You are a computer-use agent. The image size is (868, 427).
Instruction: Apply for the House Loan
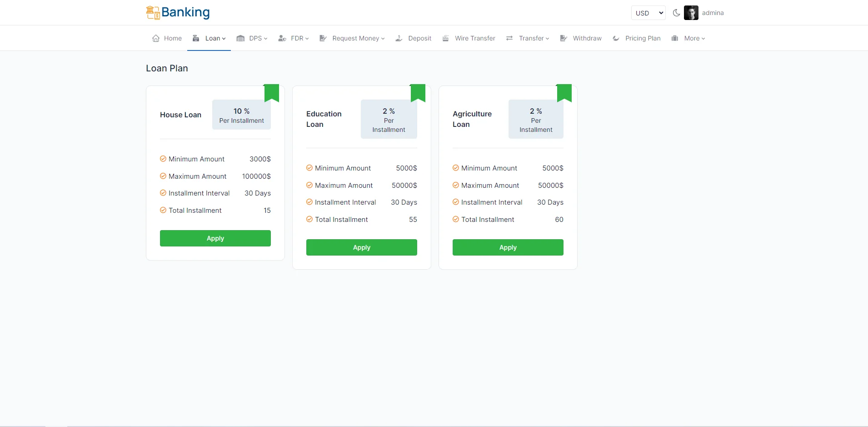(215, 238)
